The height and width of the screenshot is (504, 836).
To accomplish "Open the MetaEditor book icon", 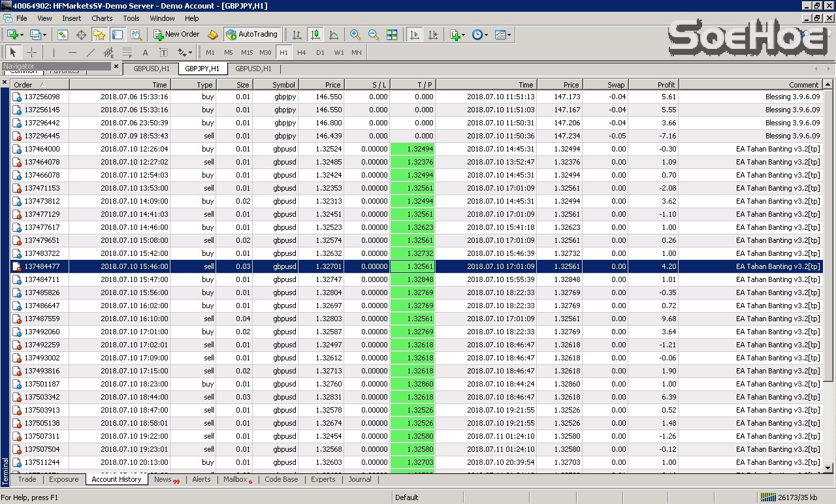I will click(213, 35).
